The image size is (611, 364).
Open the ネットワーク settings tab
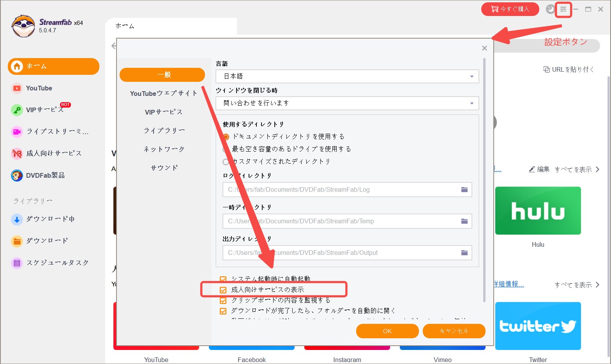(164, 149)
